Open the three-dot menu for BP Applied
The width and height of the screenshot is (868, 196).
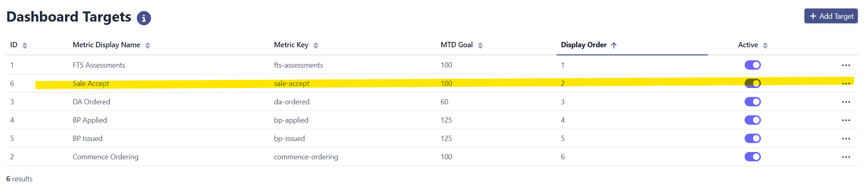846,120
